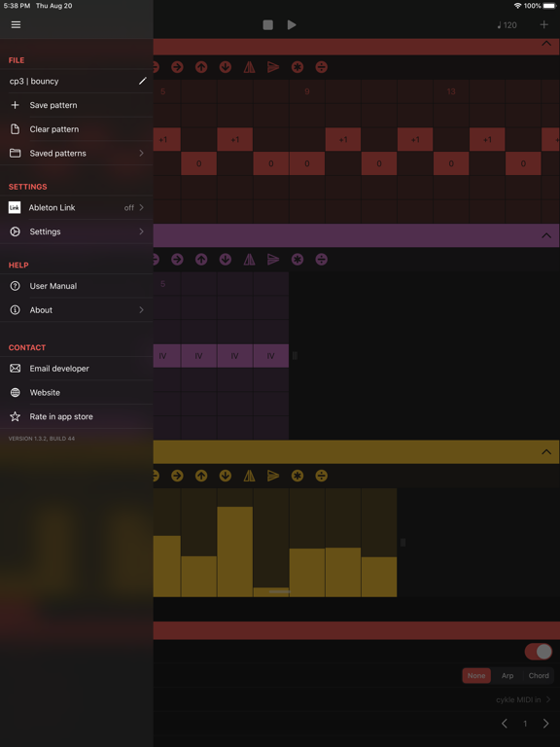Image resolution: width=560 pixels, height=747 pixels.
Task: Open the Ableton Link option
Action: 76,208
